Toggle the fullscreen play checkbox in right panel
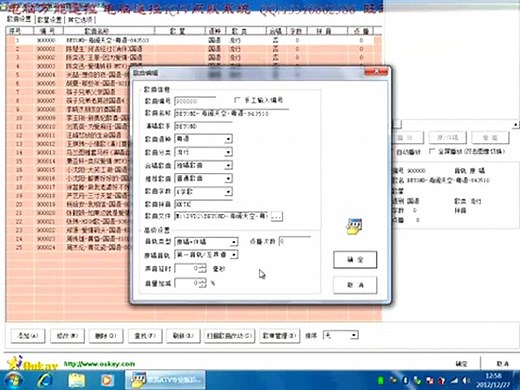The image size is (520, 390). click(432, 151)
